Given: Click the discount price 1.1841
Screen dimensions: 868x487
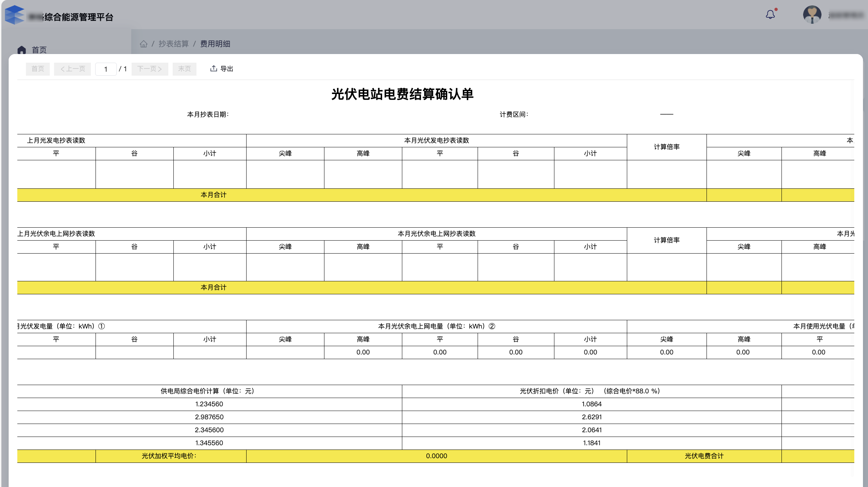Looking at the screenshot, I should (592, 443).
